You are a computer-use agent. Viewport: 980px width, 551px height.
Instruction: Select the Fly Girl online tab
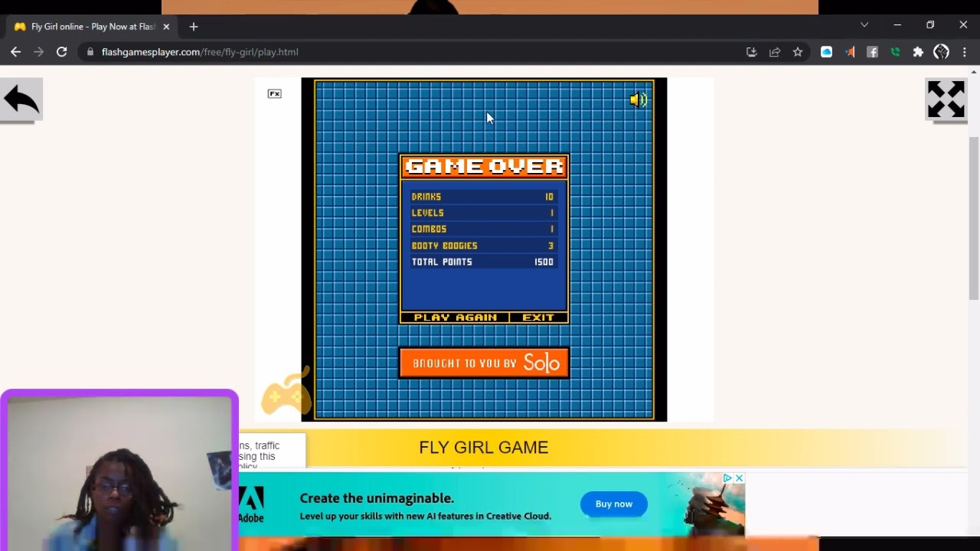click(x=90, y=26)
